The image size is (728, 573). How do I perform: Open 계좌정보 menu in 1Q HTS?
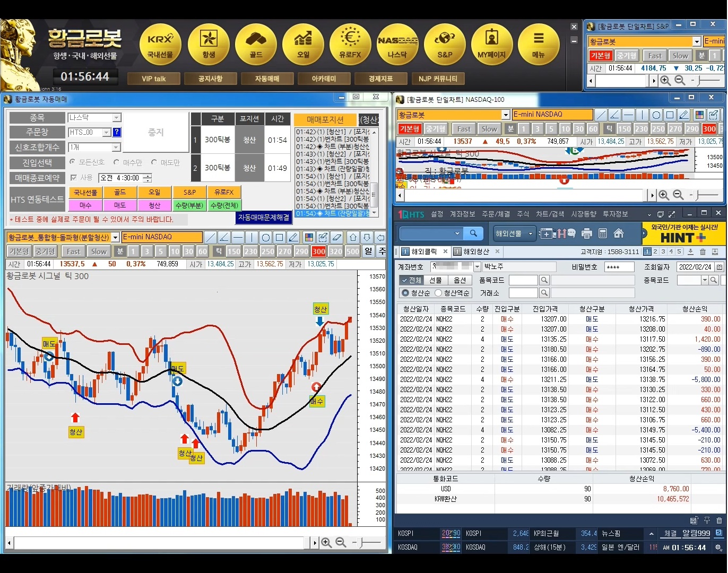[462, 214]
